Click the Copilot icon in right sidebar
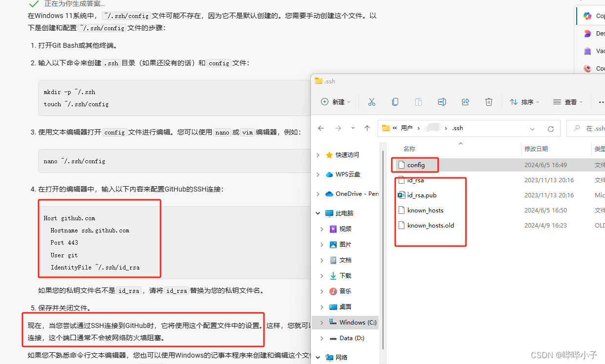This screenshot has width=605, height=364. (x=587, y=16)
